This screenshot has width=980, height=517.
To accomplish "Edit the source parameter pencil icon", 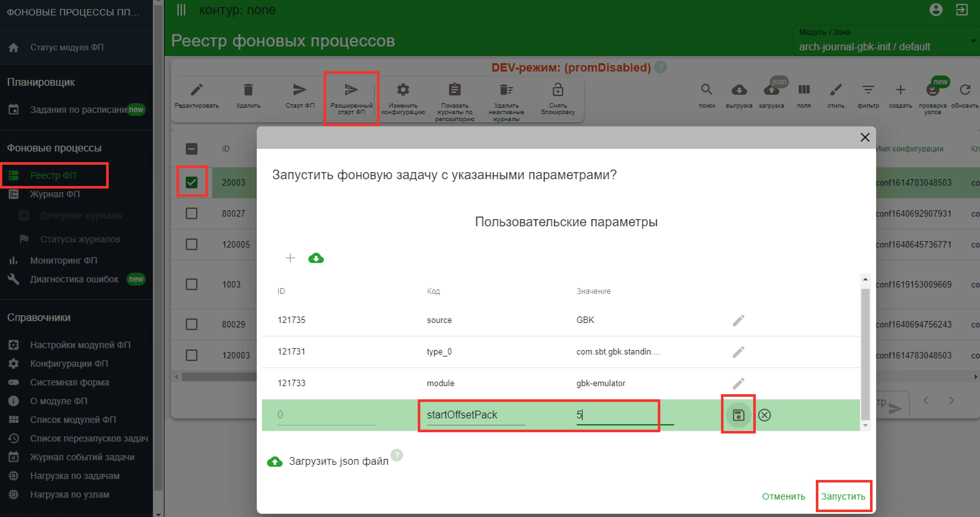I will [738, 320].
